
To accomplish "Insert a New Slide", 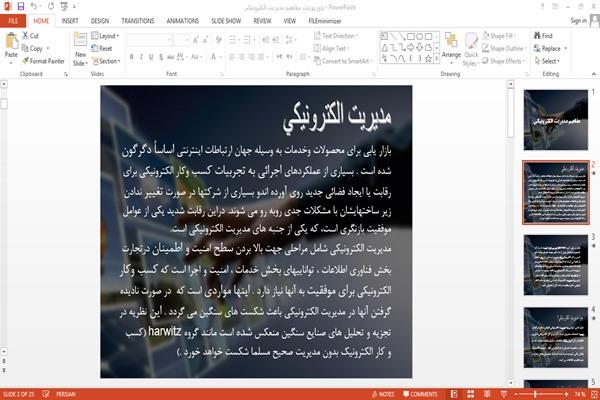I will click(80, 50).
